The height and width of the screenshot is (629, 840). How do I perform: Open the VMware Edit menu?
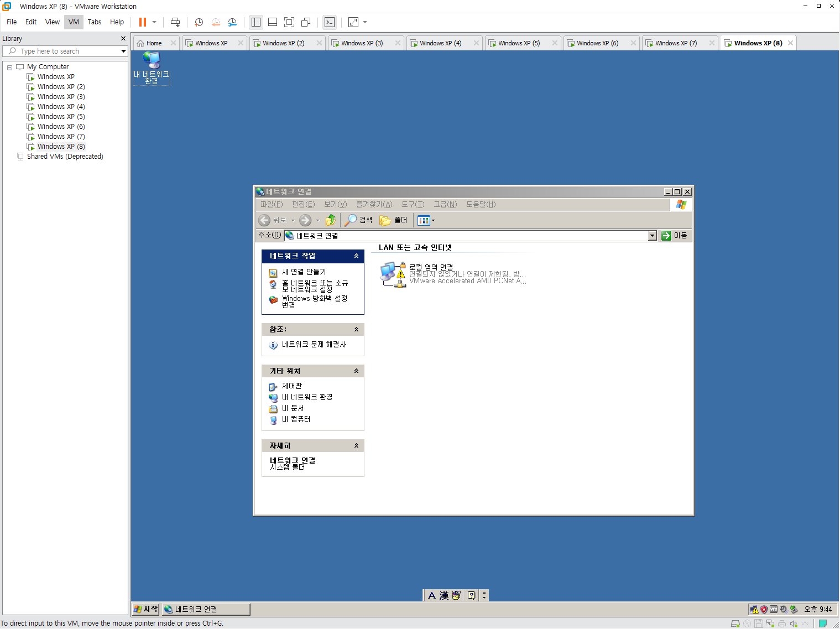coord(31,22)
